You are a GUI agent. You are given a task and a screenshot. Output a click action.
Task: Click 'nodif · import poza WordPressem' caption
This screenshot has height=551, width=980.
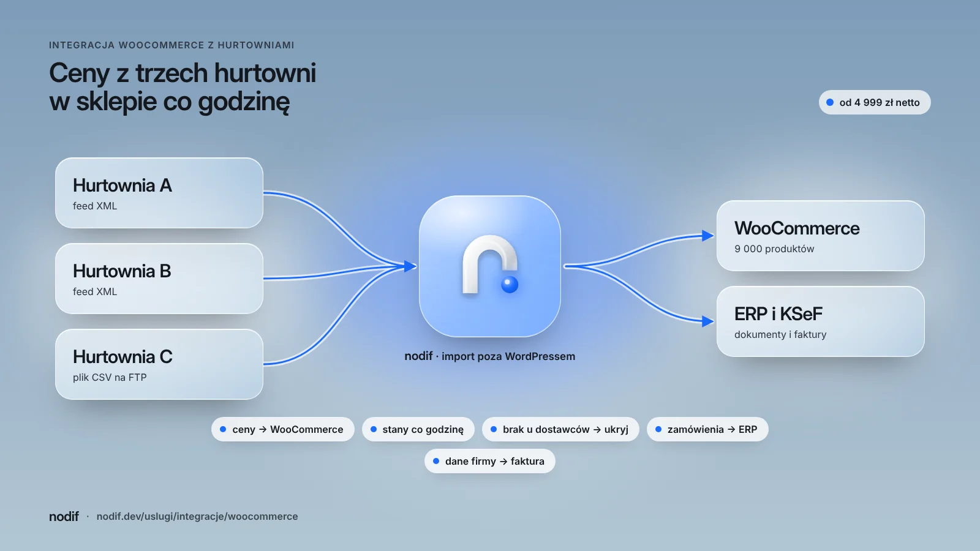pyautogui.click(x=490, y=356)
